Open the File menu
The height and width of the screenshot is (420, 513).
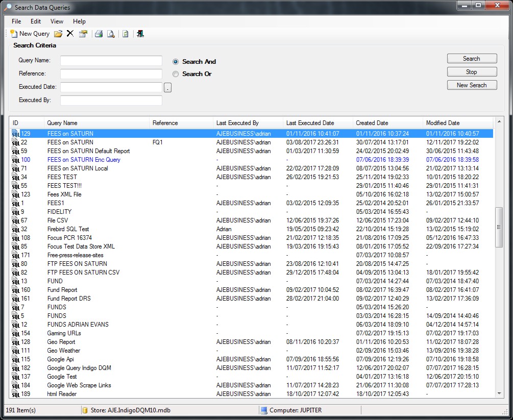16,21
